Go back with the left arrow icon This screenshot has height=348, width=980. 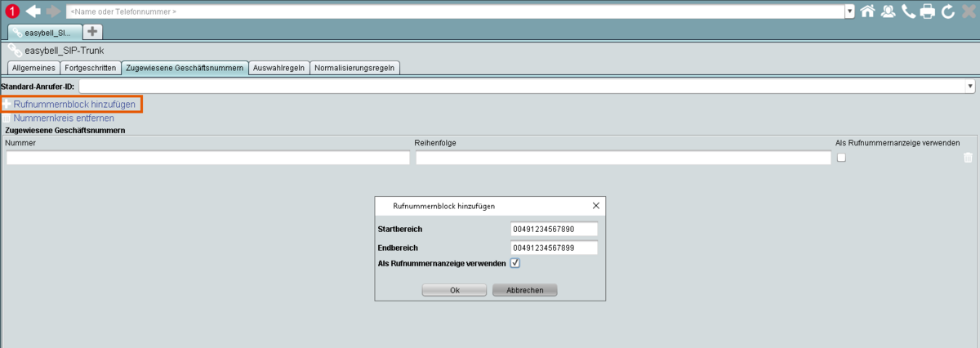coord(33,11)
